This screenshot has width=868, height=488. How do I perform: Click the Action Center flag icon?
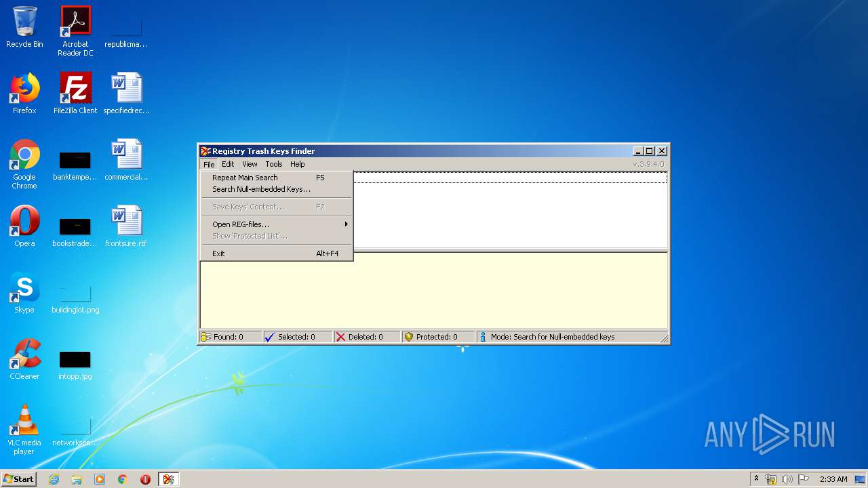click(804, 479)
